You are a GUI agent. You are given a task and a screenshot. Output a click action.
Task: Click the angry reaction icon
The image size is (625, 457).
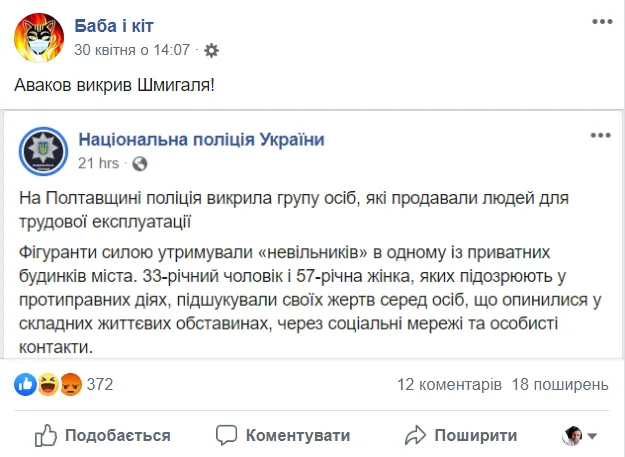70,384
